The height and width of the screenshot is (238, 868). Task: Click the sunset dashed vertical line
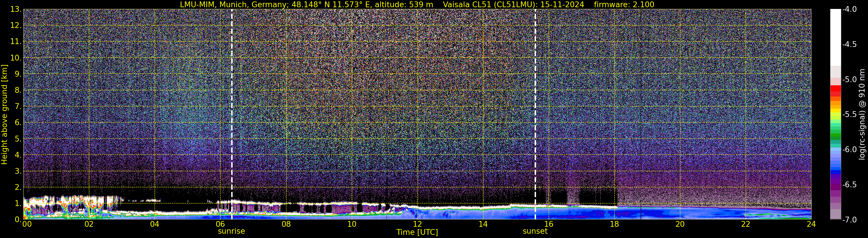point(535,114)
